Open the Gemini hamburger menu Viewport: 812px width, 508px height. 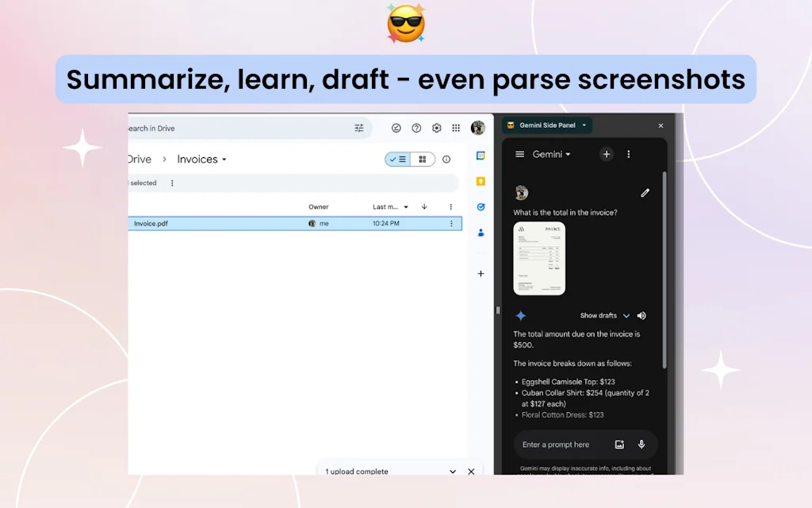pos(519,154)
